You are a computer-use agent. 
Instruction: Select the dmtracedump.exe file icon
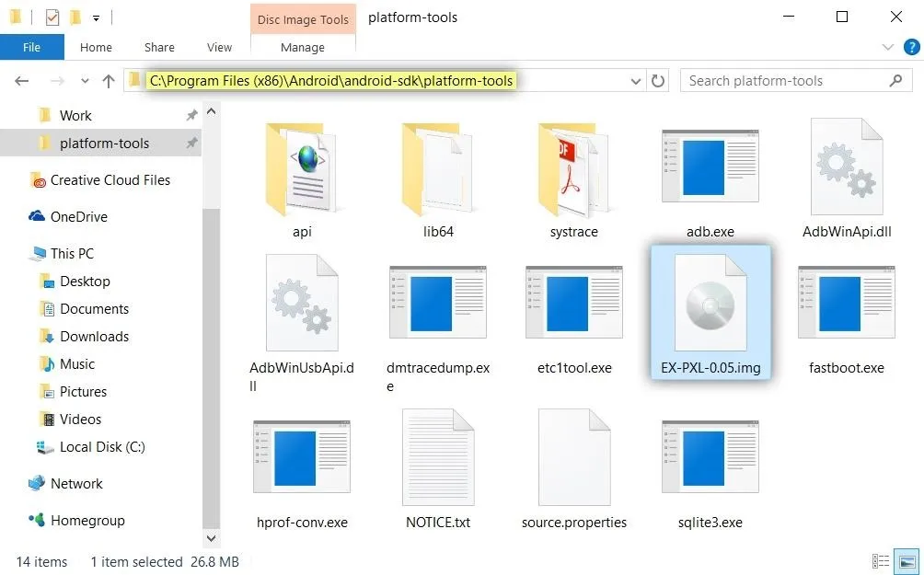coord(438,303)
